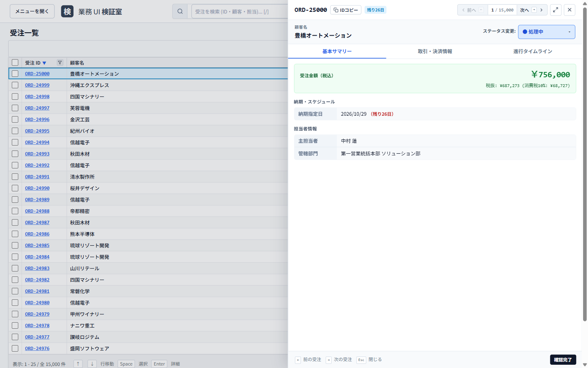Click customer name 沖縄エクスプレス

click(x=89, y=85)
